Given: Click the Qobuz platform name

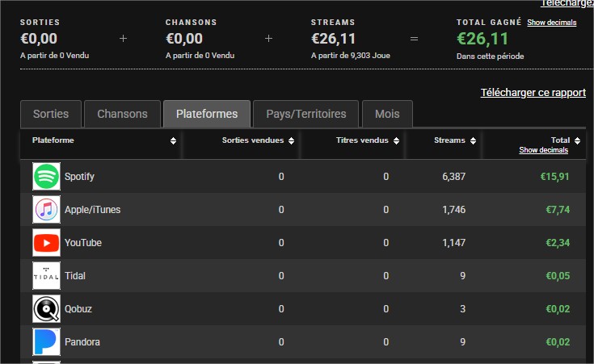Looking at the screenshot, I should 78,309.
